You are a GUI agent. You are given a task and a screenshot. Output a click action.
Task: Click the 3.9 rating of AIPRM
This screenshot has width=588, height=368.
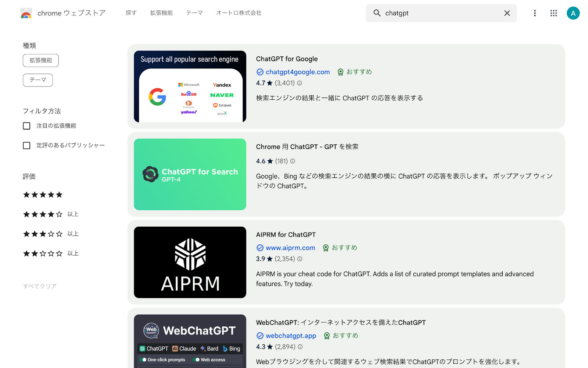tap(264, 259)
